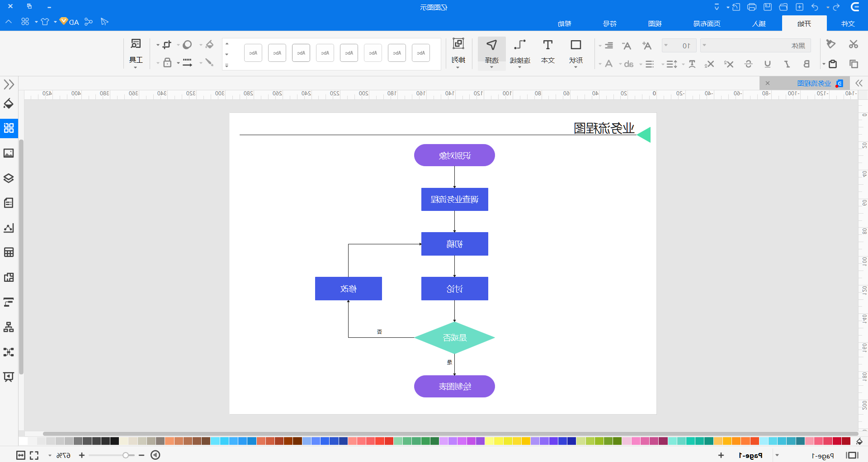Viewport: 868px width, 462px height.
Task: Decrease font size with smaller A icon
Action: 627,46
